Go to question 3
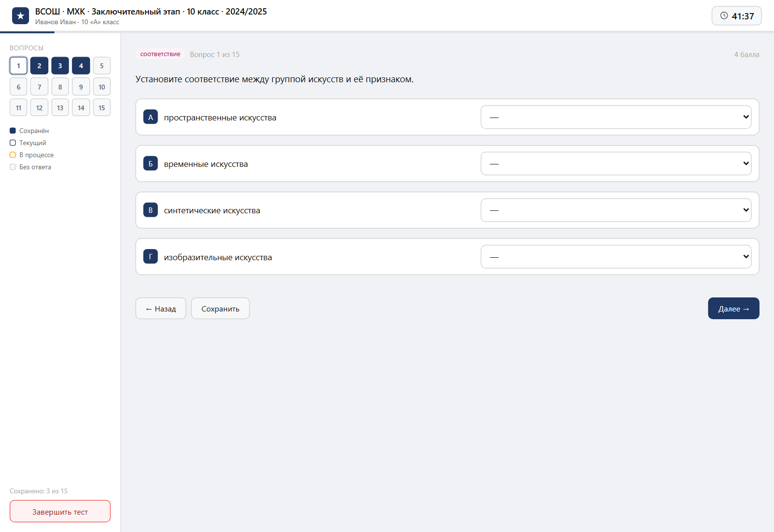 click(60, 66)
